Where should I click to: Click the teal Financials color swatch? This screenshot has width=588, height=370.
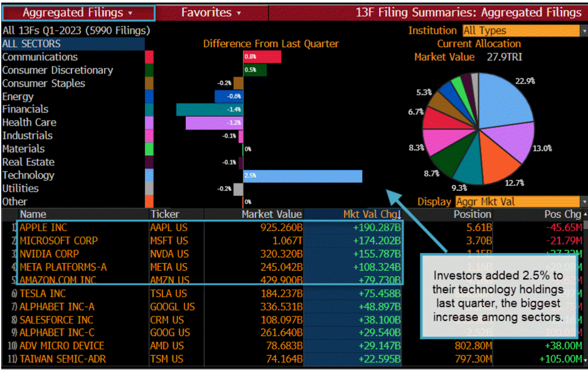pyautogui.click(x=149, y=109)
